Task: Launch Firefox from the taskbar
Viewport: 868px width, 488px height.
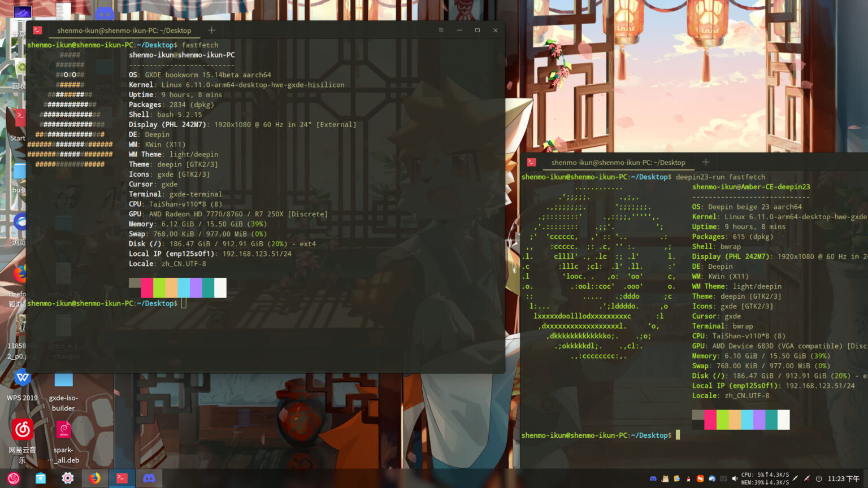Action: (94, 478)
